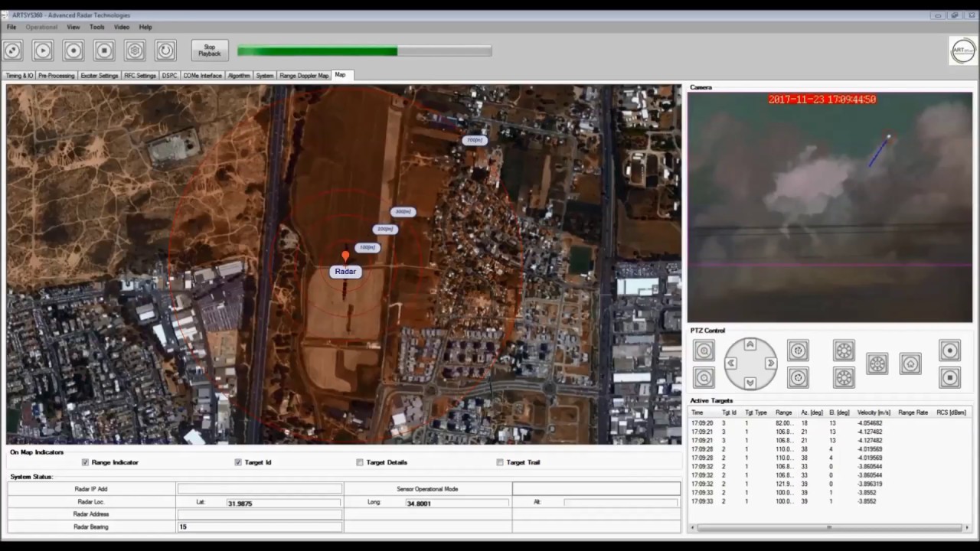Viewport: 980px width, 551px height.
Task: Open the Operational menu
Action: click(x=41, y=27)
